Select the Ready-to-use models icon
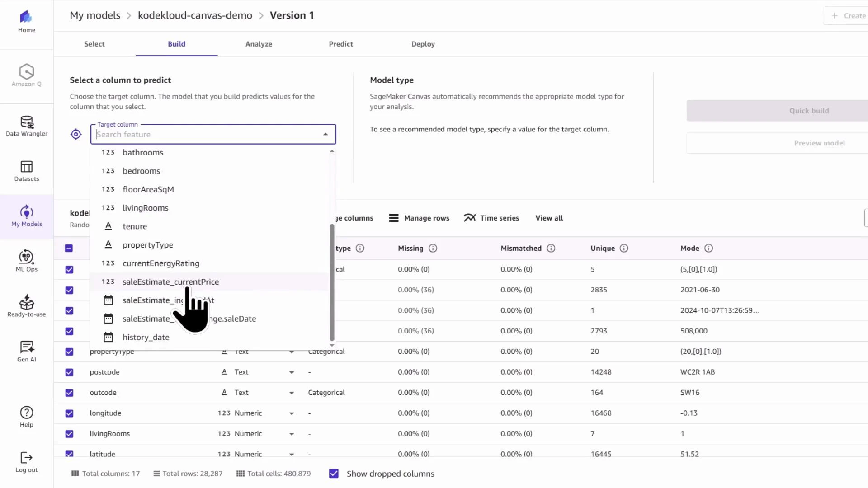 (x=26, y=306)
